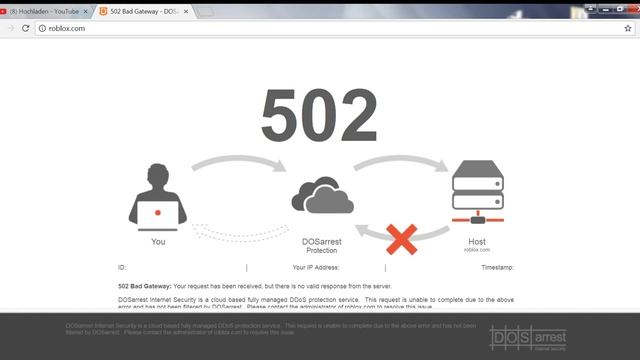Click the You user laptop icon

pos(158,198)
